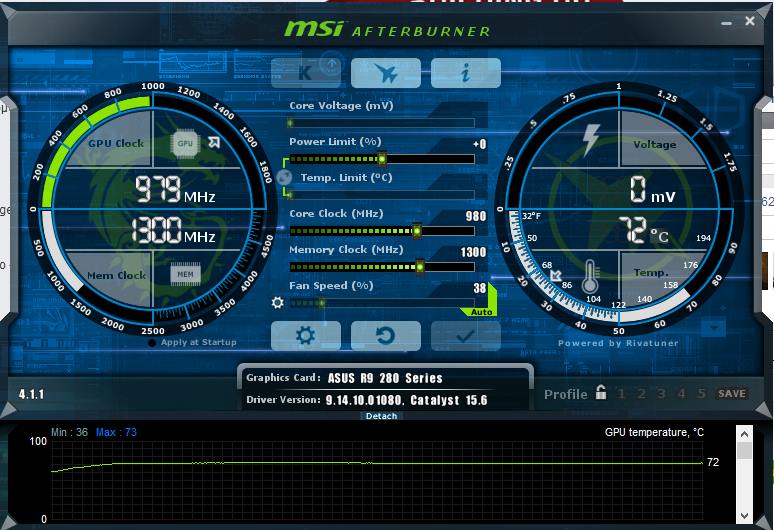Toggle Auto fan speed
Viewport: 774px width, 530px height.
click(481, 312)
